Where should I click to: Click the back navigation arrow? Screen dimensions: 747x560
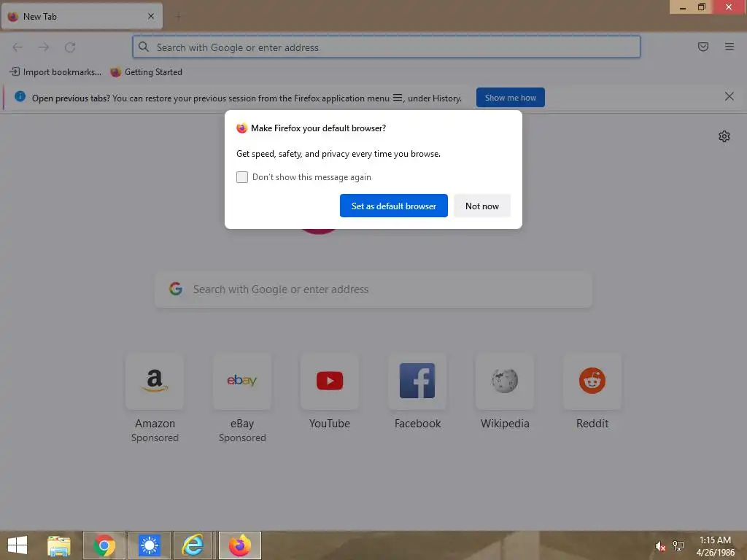pyautogui.click(x=18, y=47)
